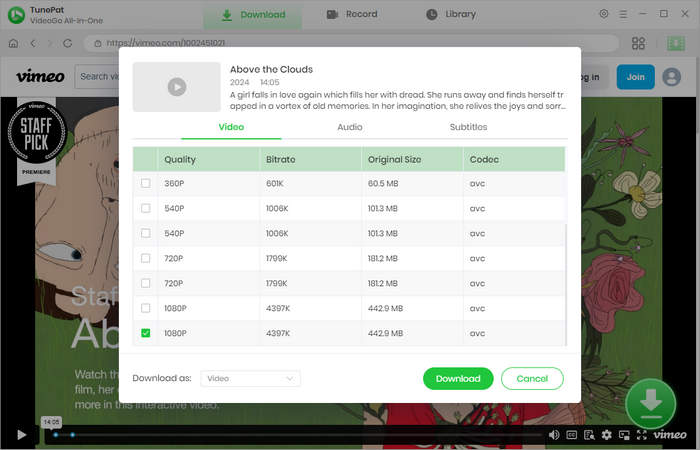Navigate forward in the embedded browser
The image size is (700, 450).
[50, 43]
